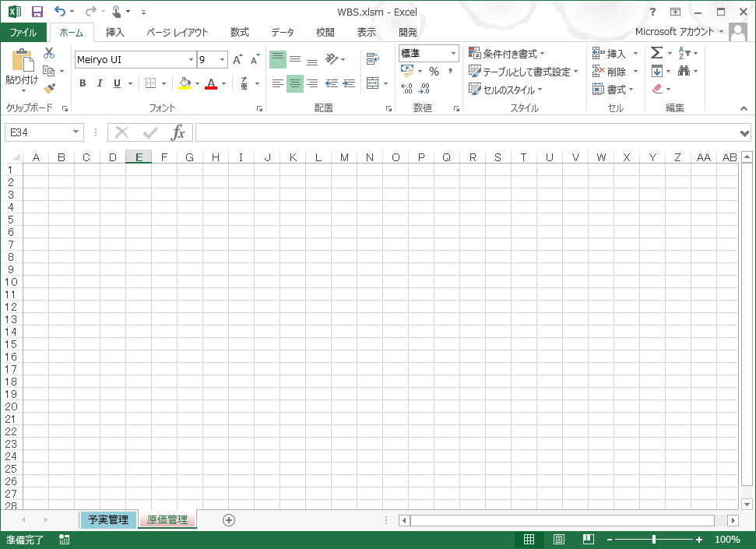Apply bold formatting to selection
The image size is (756, 549).
82,83
